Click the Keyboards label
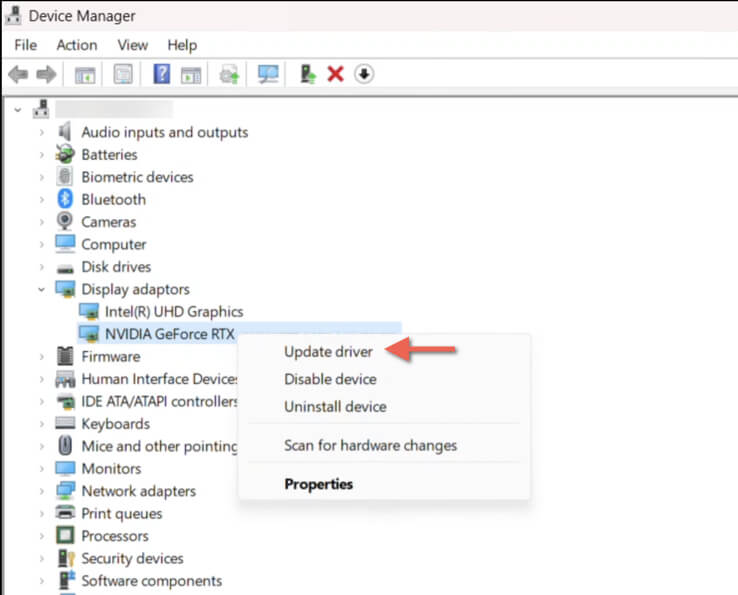 [x=116, y=423]
